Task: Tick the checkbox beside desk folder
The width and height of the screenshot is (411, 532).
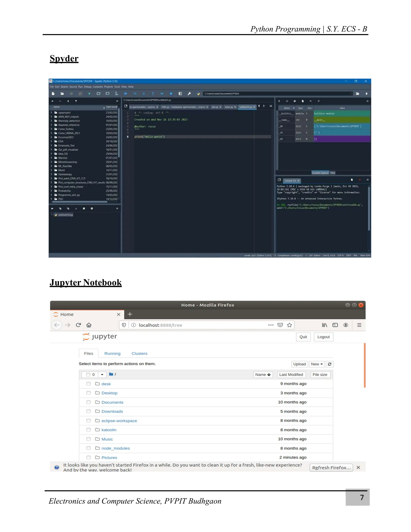Action: pos(88,384)
